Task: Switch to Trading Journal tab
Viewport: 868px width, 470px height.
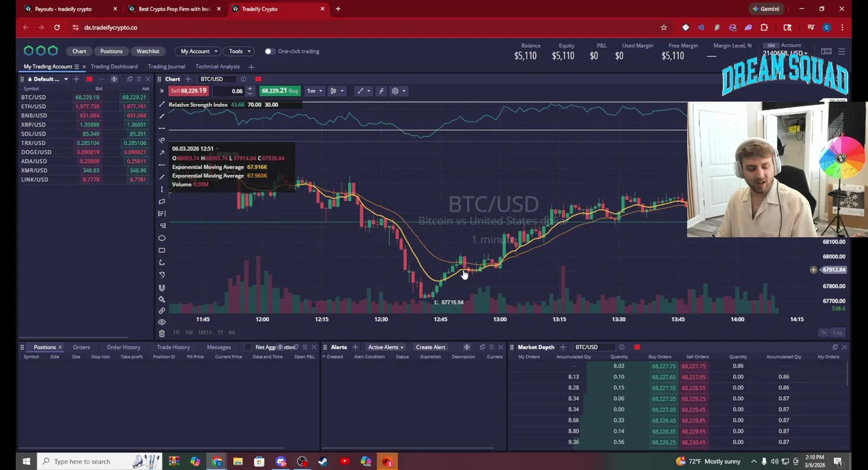Action: pyautogui.click(x=167, y=67)
